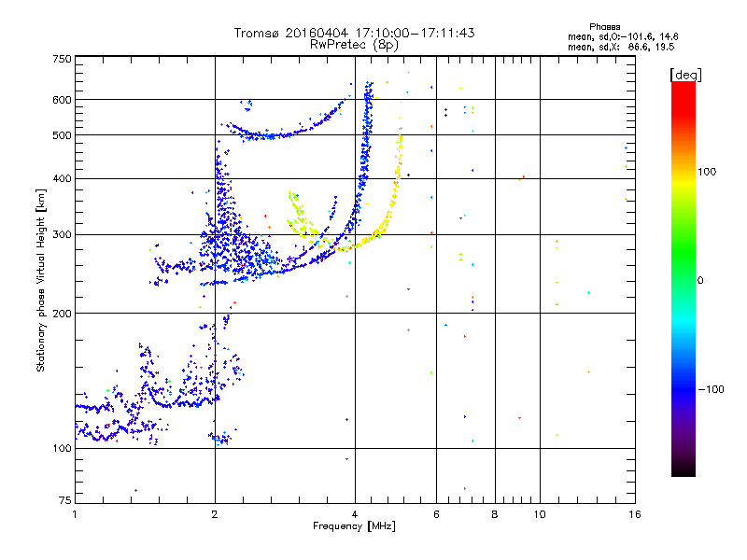747x560 pixels.
Task: Click the "Stationary phase Virtual Height [km]" label
Action: (x=41, y=281)
